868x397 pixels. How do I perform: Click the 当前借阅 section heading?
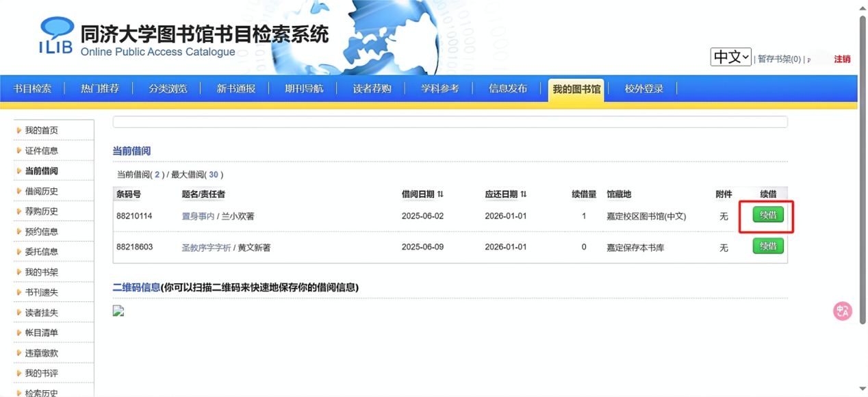pos(131,151)
